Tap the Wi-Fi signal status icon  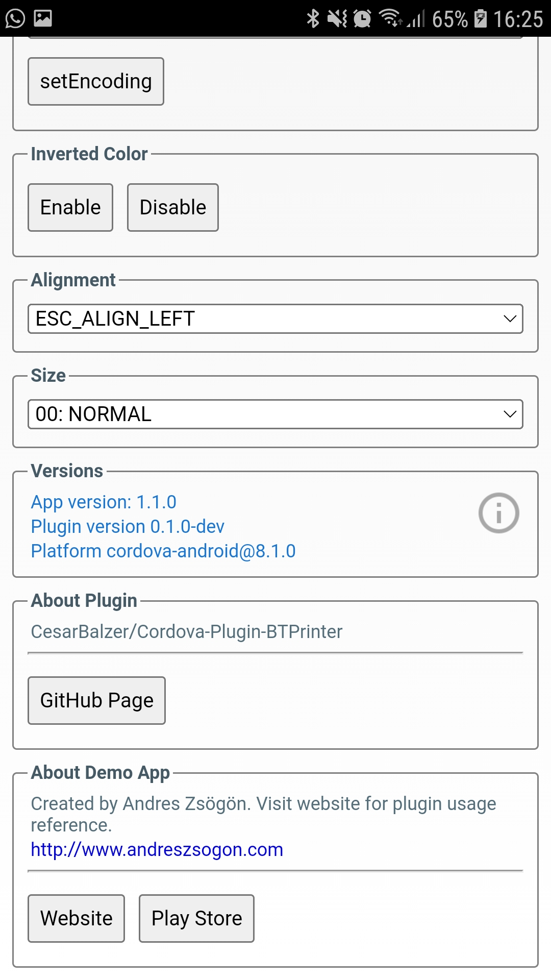390,18
